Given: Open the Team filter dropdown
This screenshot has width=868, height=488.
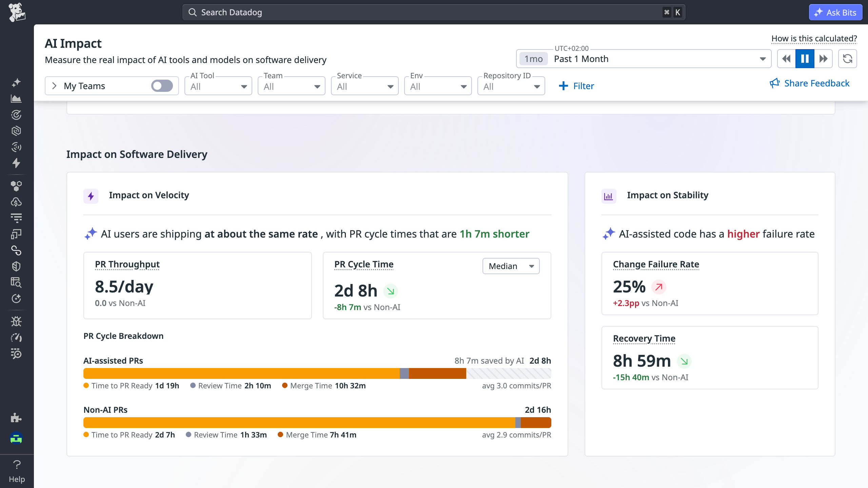Looking at the screenshot, I should (x=292, y=86).
